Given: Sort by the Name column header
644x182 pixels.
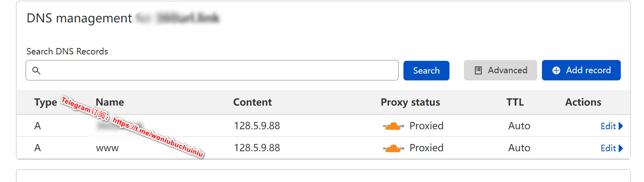Looking at the screenshot, I should pos(110,102).
